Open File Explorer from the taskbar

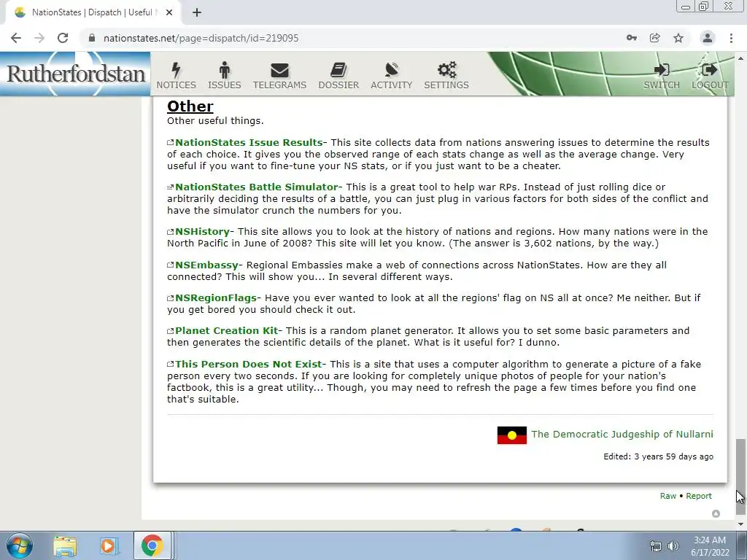[65, 546]
